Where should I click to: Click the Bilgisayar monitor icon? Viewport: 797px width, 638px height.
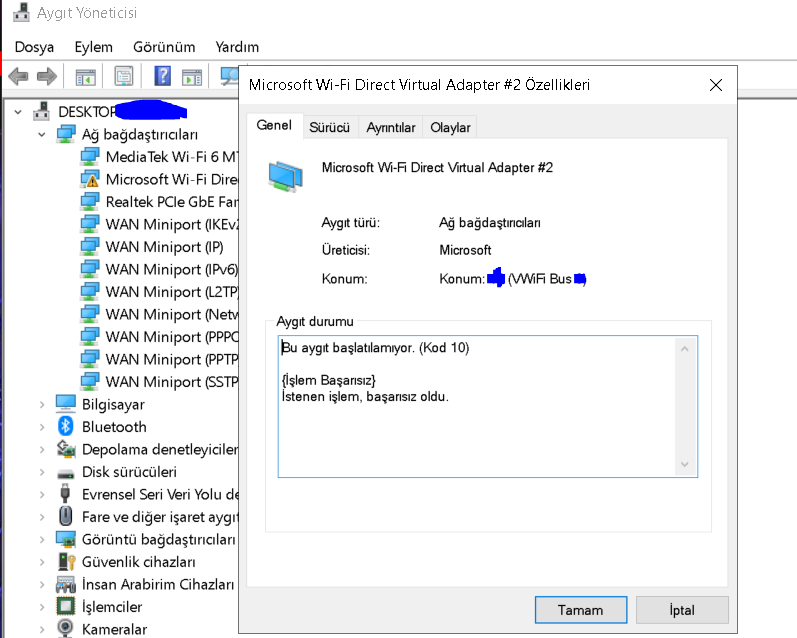coord(66,404)
